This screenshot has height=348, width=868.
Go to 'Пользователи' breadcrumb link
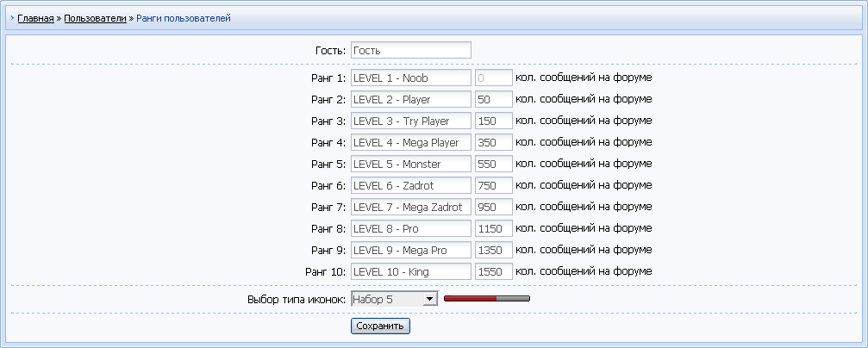95,17
